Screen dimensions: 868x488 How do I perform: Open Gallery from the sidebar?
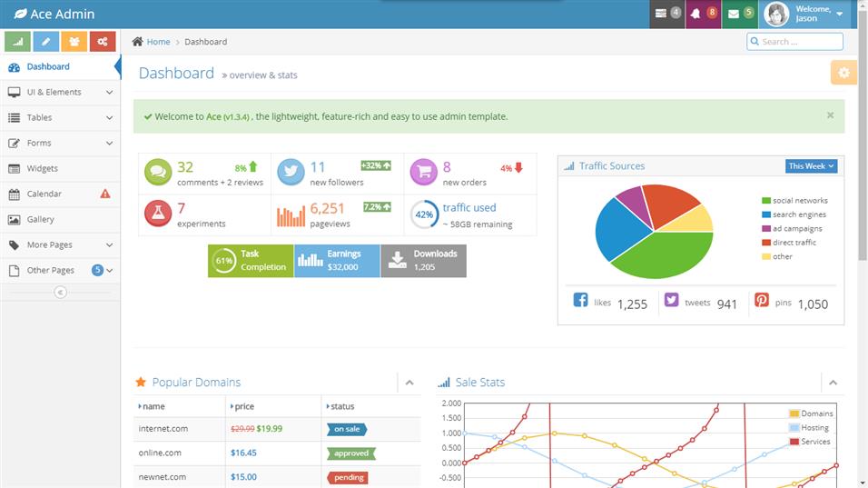tap(60, 219)
